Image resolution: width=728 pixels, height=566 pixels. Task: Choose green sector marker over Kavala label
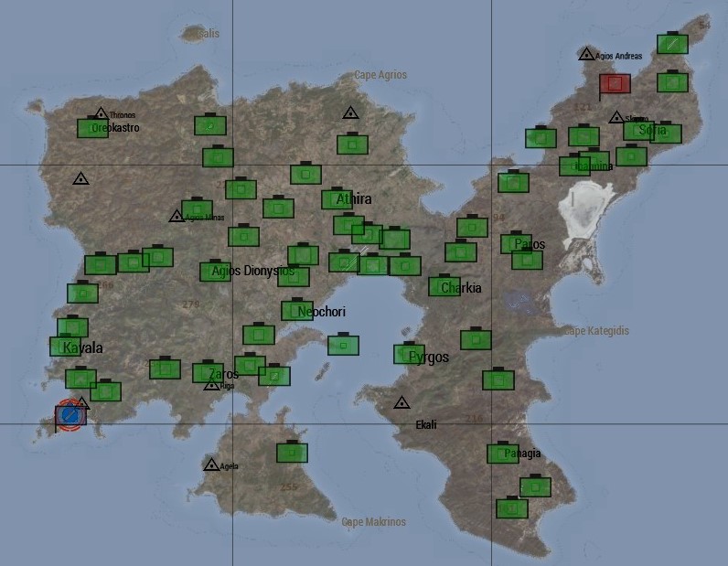65,346
